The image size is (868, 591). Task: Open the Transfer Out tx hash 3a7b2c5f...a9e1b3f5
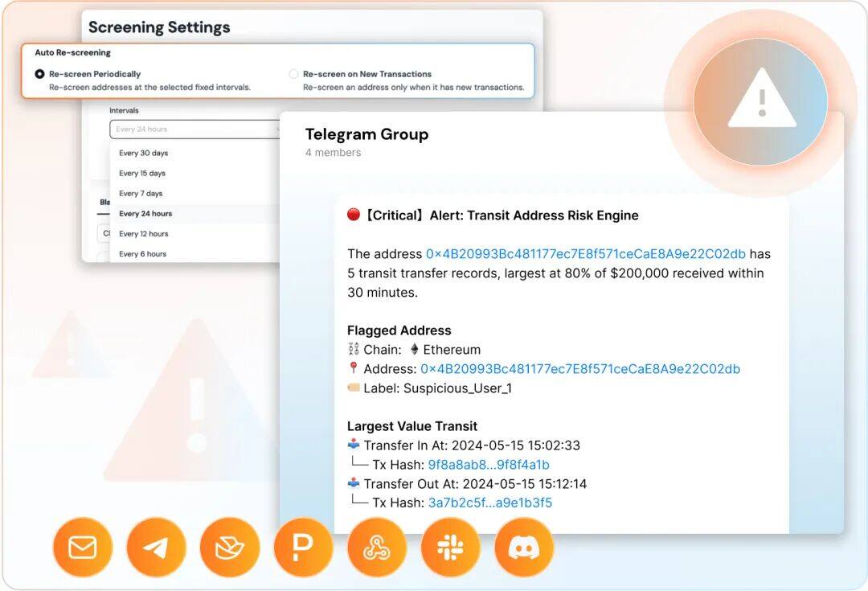click(x=490, y=503)
